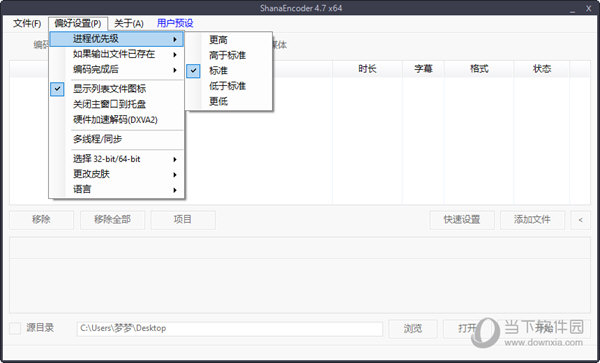
Task: Click the output path input field
Action: [230, 329]
